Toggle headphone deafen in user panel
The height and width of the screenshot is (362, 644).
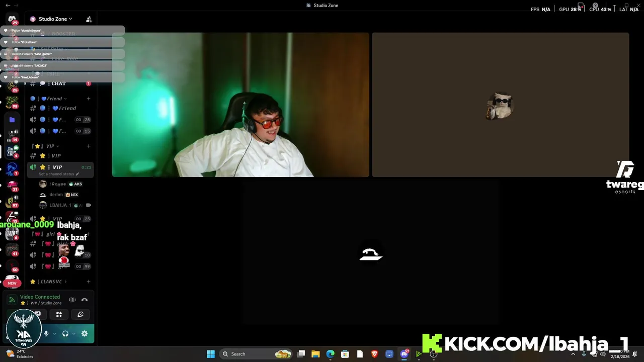[x=65, y=333]
